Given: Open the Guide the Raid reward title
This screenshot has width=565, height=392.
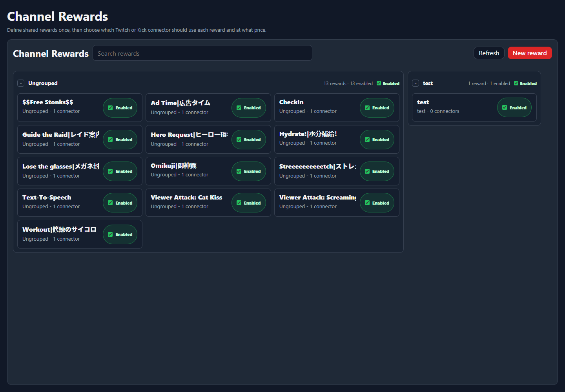Looking at the screenshot, I should pyautogui.click(x=60, y=134).
